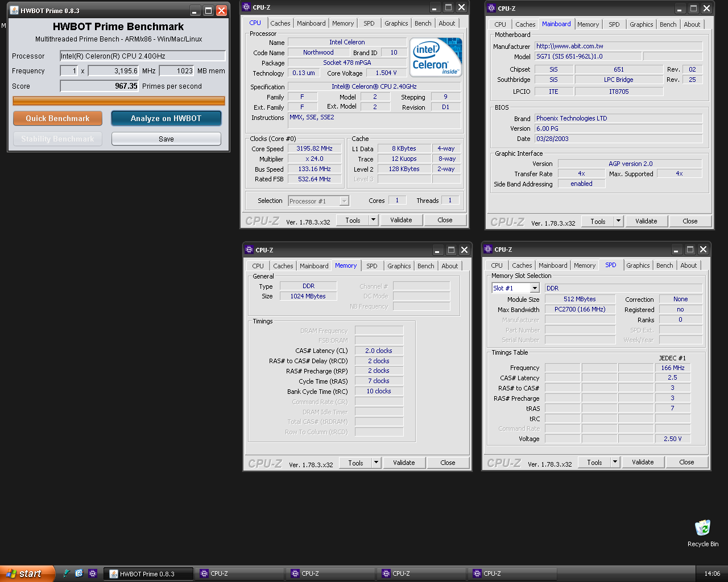
Task: Click the 3,195.6 MHz frequency field
Action: [x=114, y=70]
